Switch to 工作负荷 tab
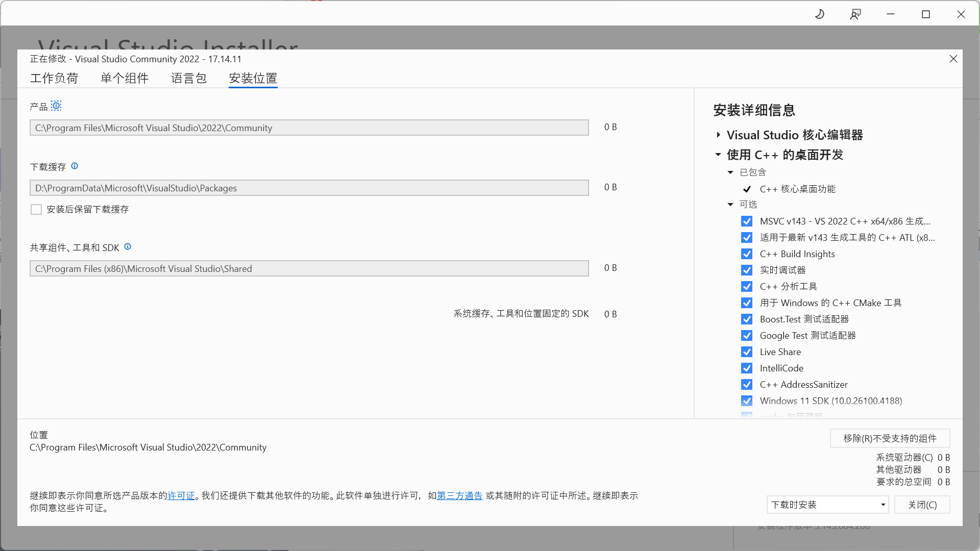 tap(54, 78)
